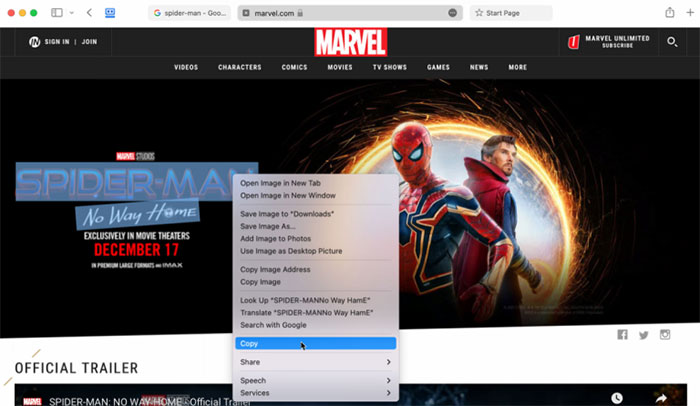Click the highlighted Copy menu entry
The width and height of the screenshot is (700, 406).
[316, 343]
